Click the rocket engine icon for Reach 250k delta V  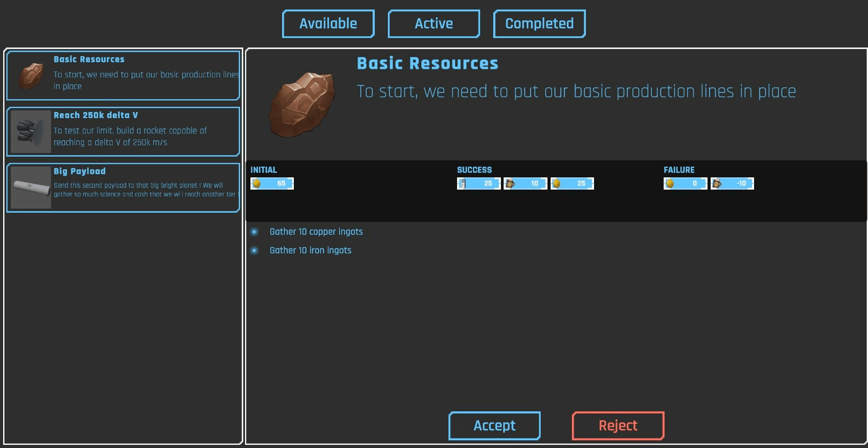(31, 132)
